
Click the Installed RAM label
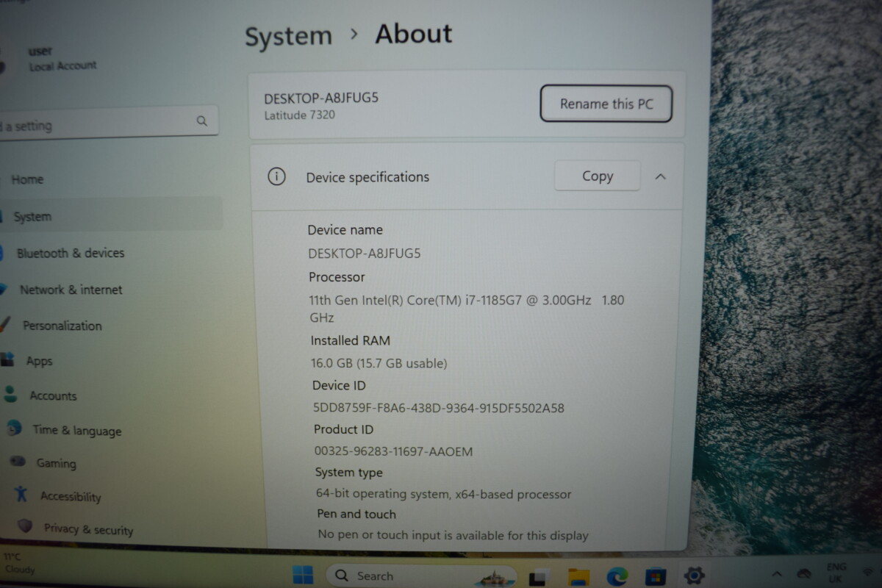pyautogui.click(x=351, y=340)
